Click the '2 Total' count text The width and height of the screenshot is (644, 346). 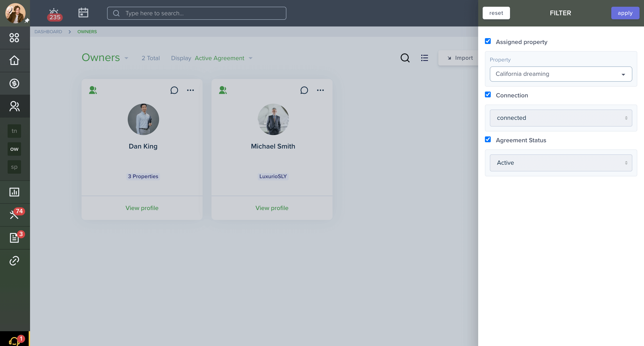coord(151,58)
